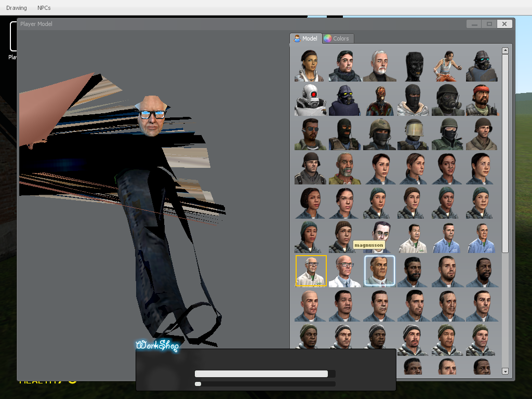Click the player model 3D preview head
532x399 pixels.
click(152, 116)
